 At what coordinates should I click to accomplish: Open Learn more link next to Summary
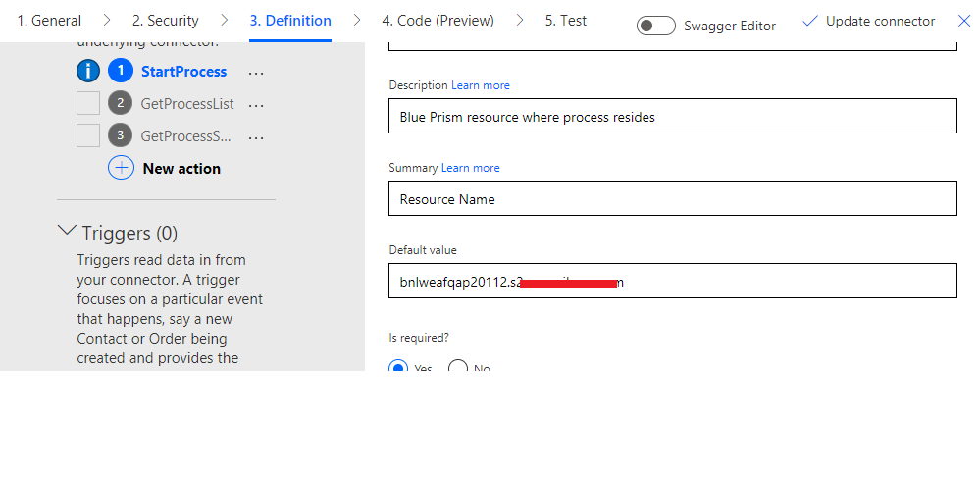point(471,168)
